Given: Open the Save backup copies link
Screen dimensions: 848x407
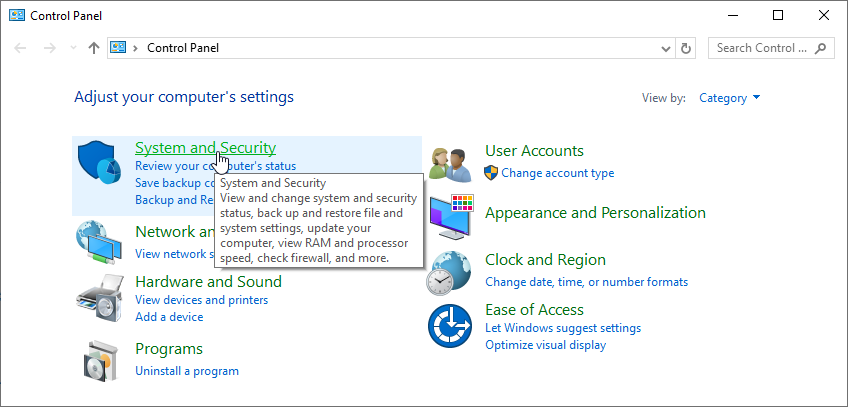Looking at the screenshot, I should pos(176,183).
